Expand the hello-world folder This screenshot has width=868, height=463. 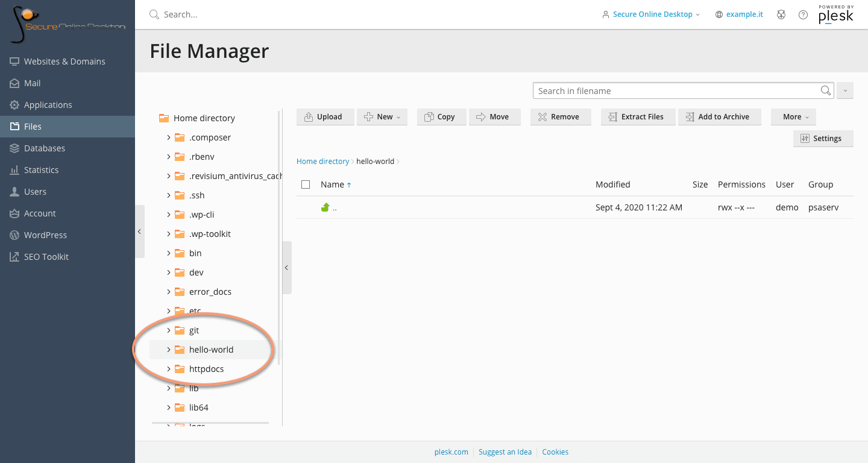point(169,350)
